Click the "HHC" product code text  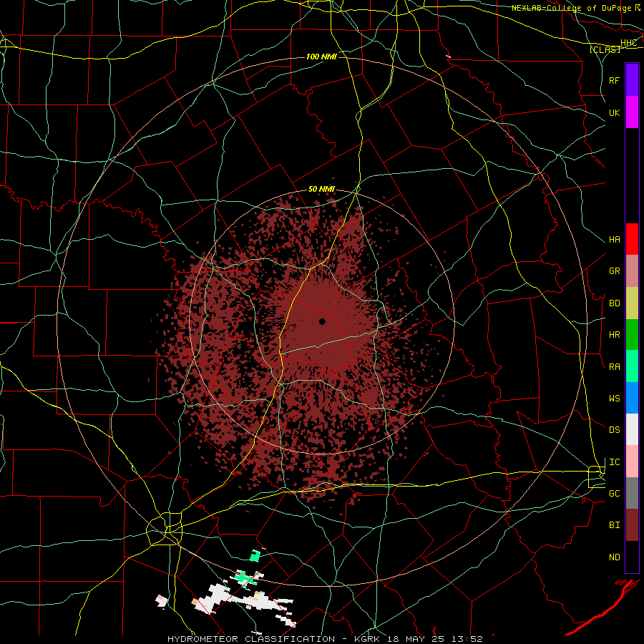coord(628,43)
